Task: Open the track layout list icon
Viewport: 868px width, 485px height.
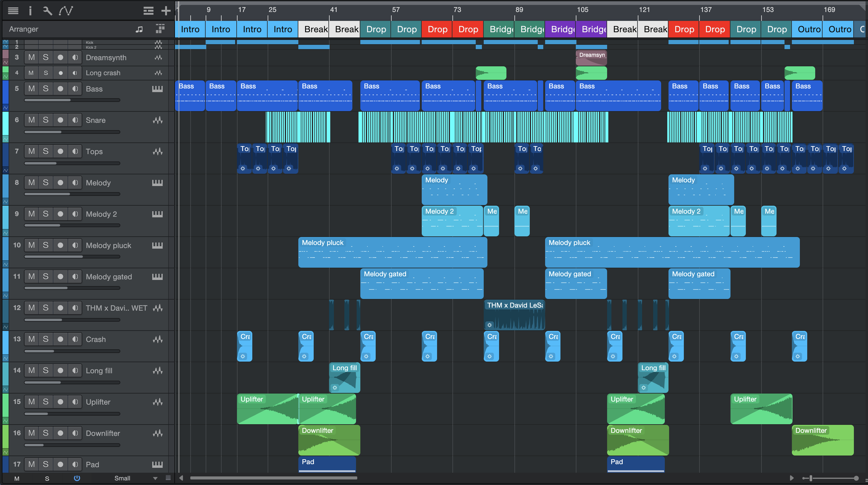Action: (148, 11)
